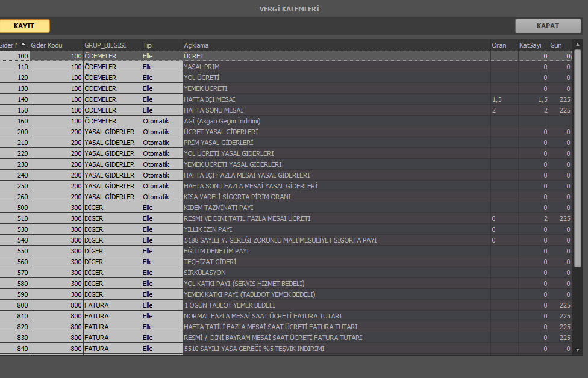
Task: Click the scrollbar down arrow
Action: [578, 350]
